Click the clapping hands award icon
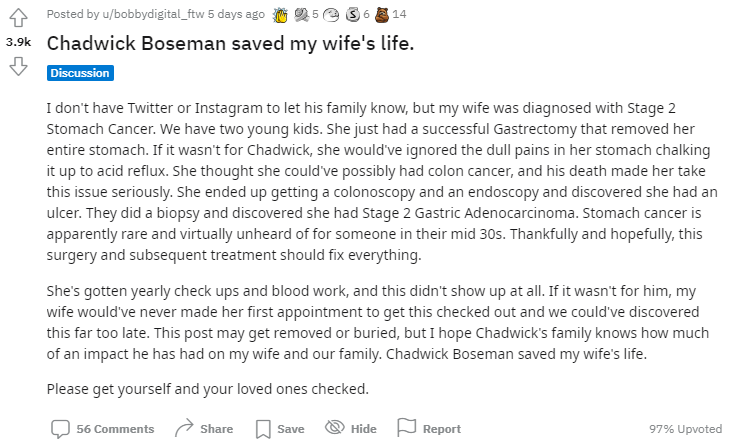 point(281,15)
